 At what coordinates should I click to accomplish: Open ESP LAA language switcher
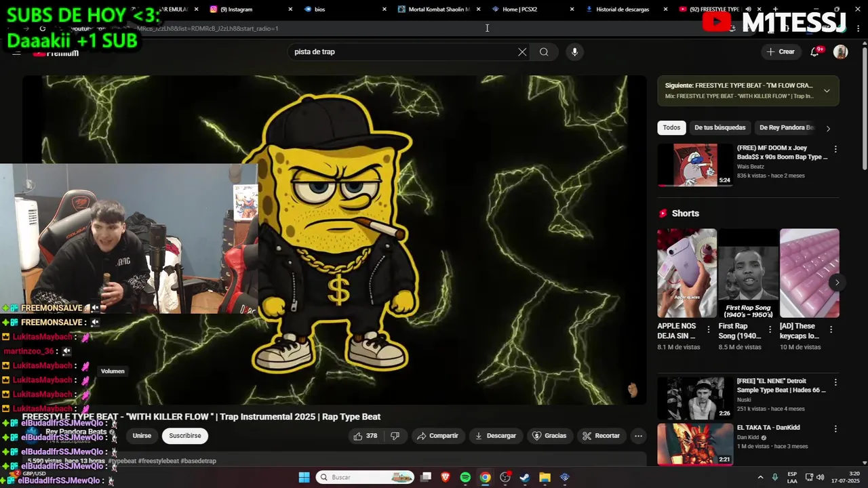tap(792, 477)
